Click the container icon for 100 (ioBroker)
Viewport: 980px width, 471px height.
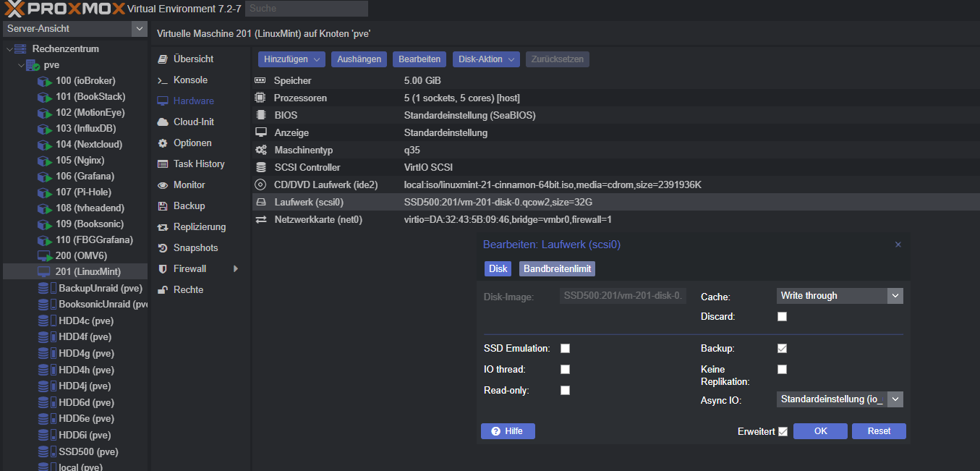pyautogui.click(x=45, y=81)
